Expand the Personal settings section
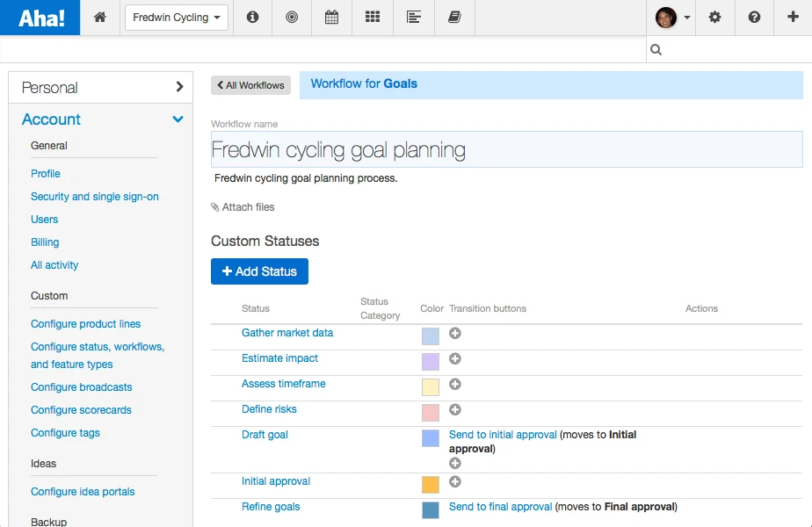 click(101, 88)
